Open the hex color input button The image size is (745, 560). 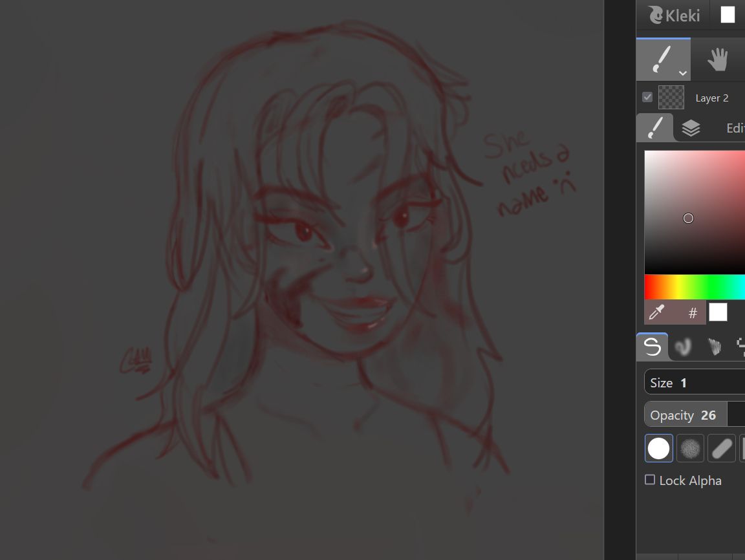coord(692,313)
